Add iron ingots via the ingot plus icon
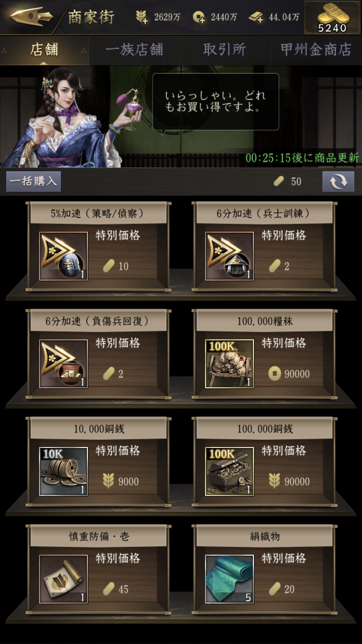Viewport: 362px width, 644px height. coord(256,17)
